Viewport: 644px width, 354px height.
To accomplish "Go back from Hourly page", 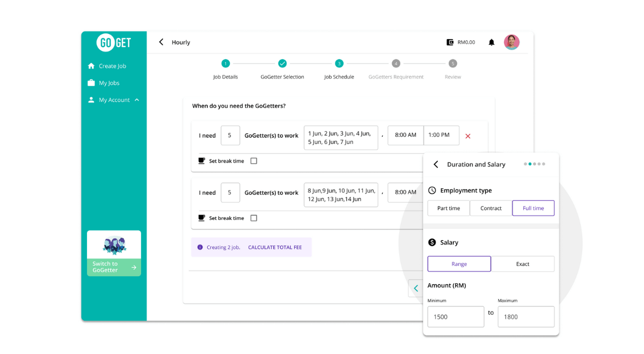I will tap(161, 42).
